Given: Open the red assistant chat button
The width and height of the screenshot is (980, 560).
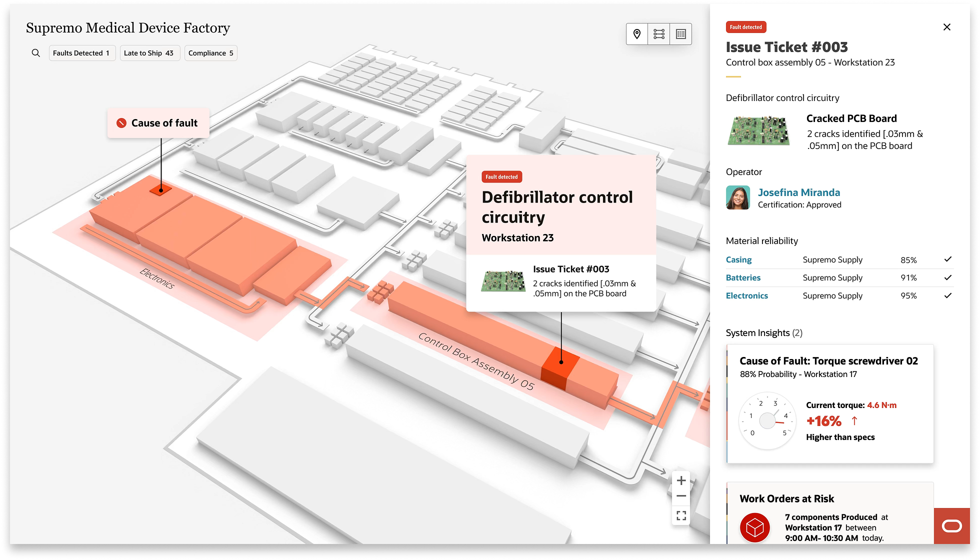Looking at the screenshot, I should tap(951, 526).
